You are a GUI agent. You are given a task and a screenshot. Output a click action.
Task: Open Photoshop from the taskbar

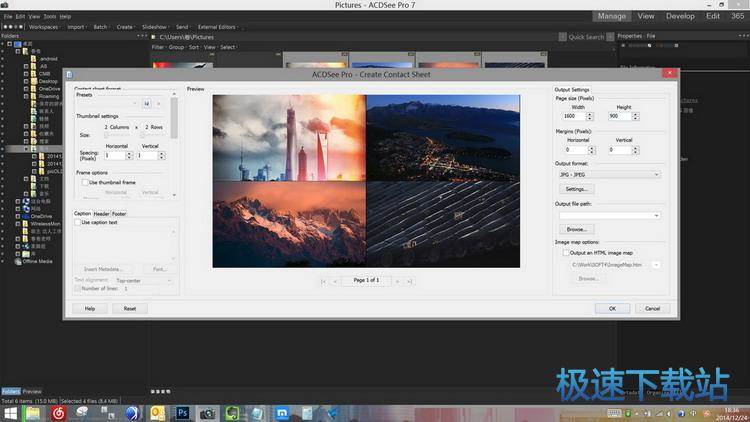click(183, 412)
